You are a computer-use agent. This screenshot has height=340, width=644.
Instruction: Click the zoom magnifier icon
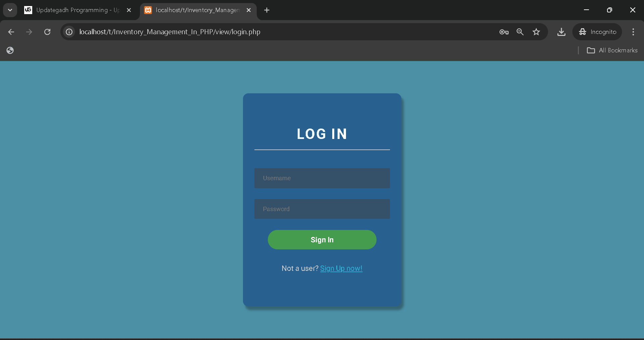click(x=520, y=32)
